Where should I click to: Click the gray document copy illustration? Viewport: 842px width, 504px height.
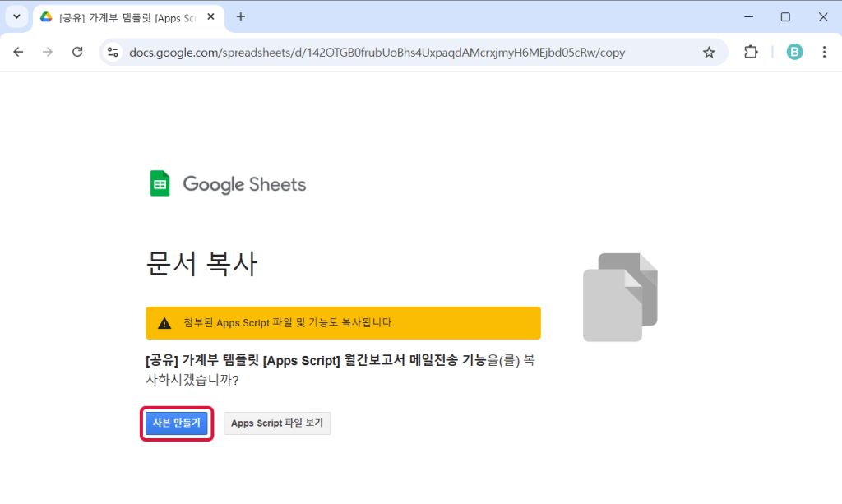(620, 297)
